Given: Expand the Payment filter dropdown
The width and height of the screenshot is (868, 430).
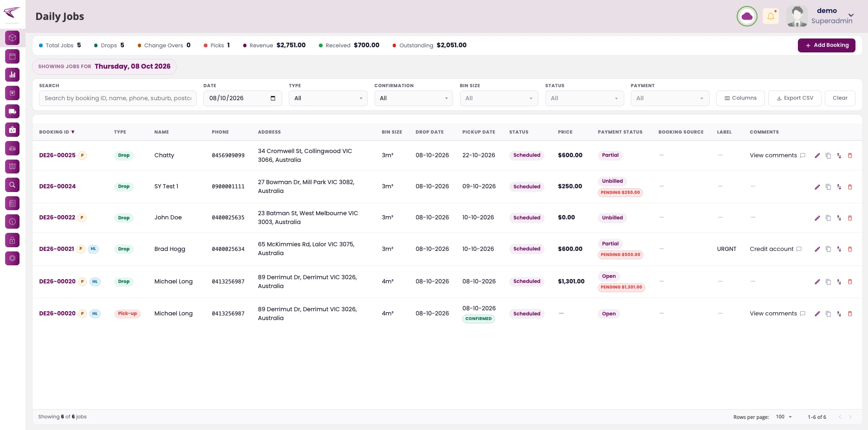Looking at the screenshot, I should 670,98.
